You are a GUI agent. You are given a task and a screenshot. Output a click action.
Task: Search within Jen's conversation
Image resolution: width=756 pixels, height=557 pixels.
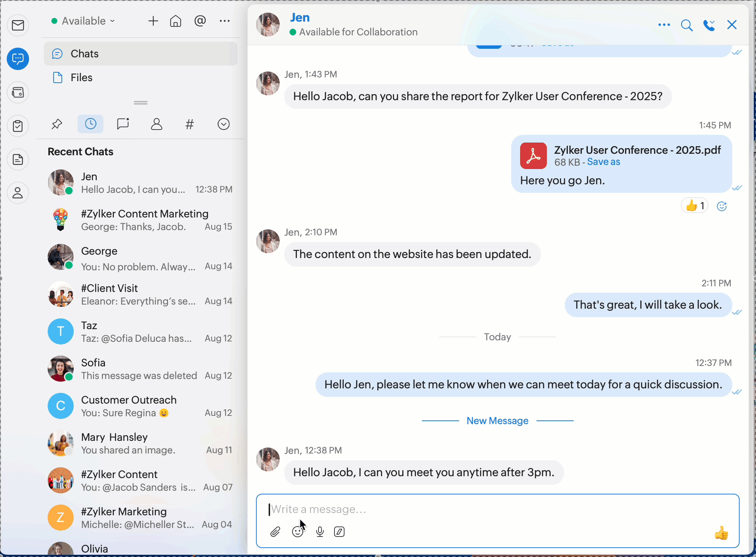686,25
